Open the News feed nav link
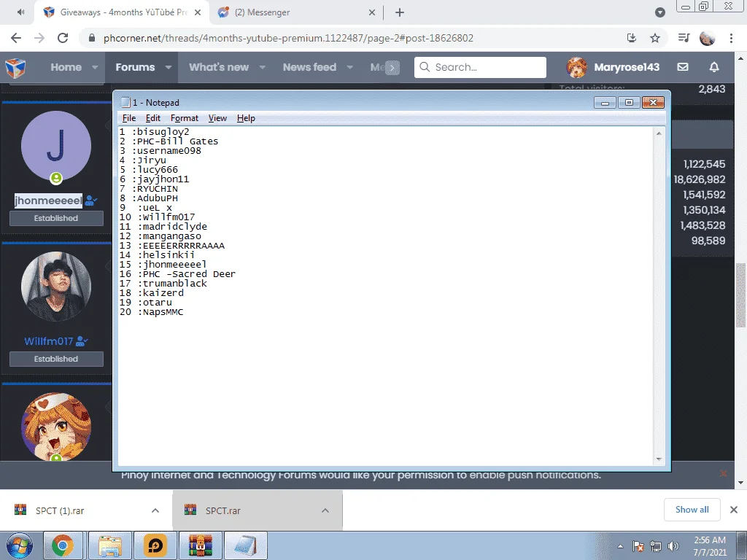This screenshot has width=747, height=560. tap(309, 68)
